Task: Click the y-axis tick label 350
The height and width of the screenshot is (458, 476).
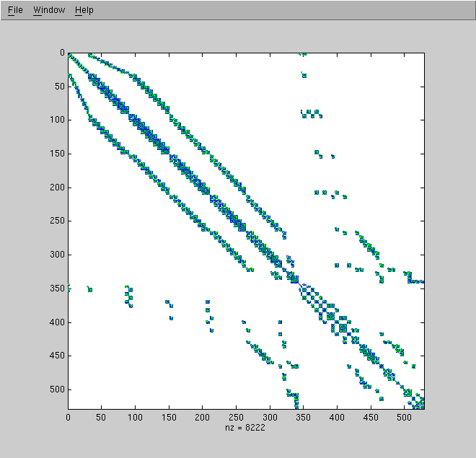Action: point(58,289)
